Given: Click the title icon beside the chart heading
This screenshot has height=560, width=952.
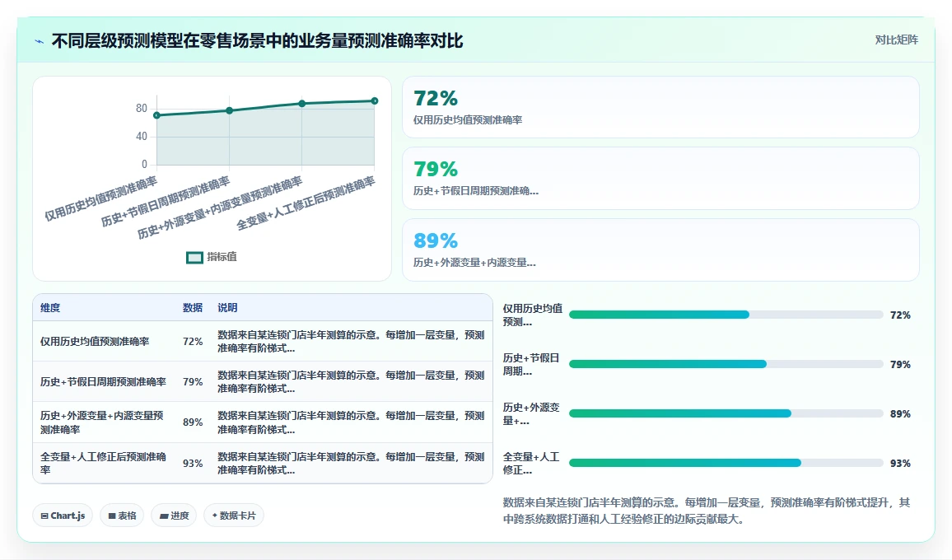Looking at the screenshot, I should pos(40,41).
